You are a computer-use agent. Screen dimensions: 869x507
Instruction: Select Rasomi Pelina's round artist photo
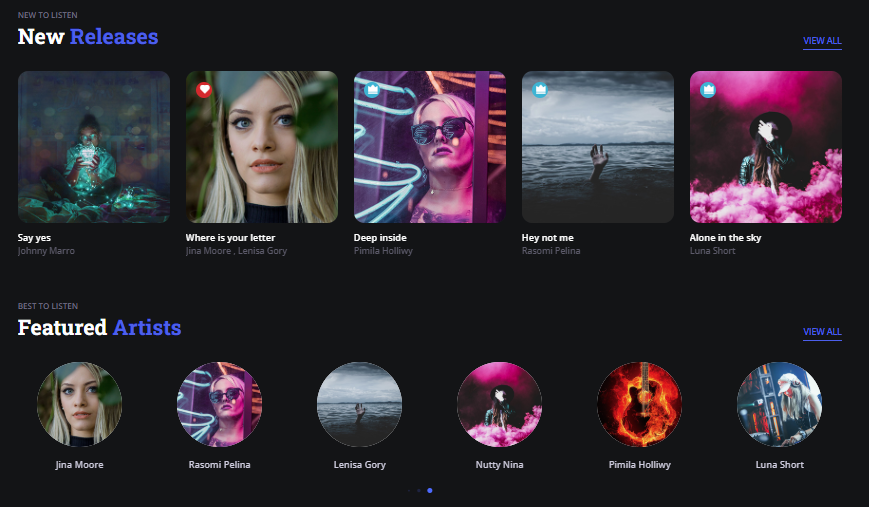point(219,404)
